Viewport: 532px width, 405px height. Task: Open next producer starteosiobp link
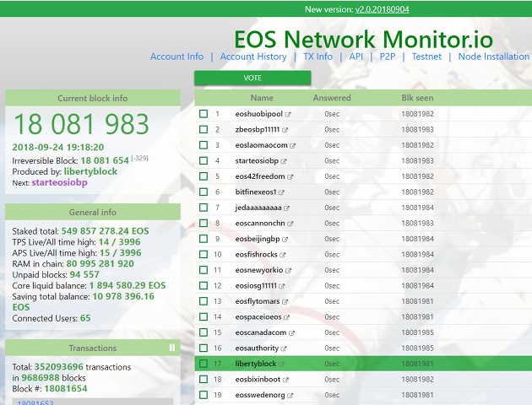point(59,182)
